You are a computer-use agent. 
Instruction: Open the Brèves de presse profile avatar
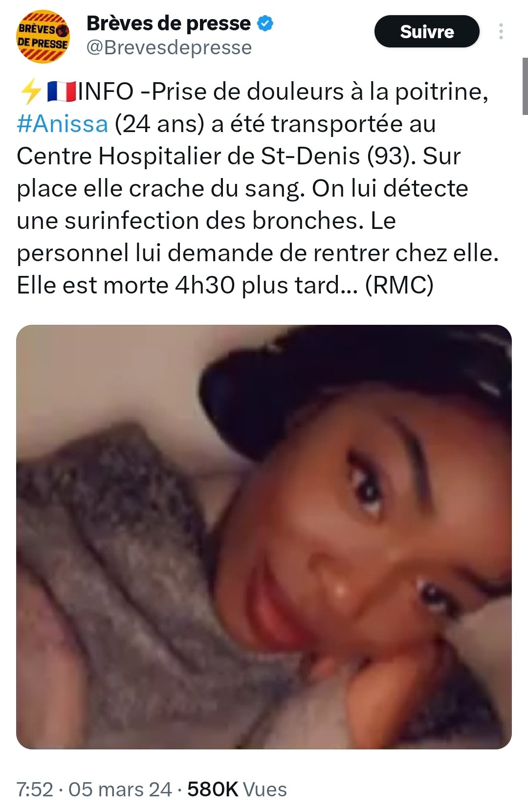point(43,37)
